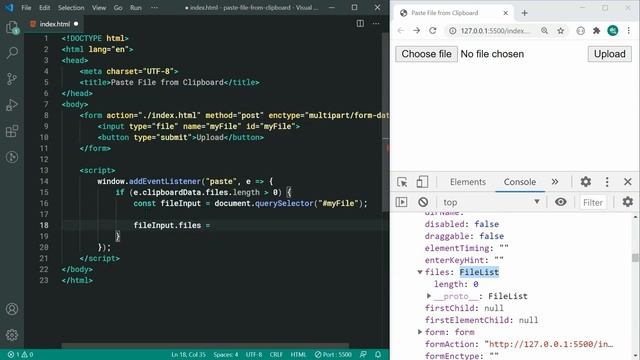This screenshot has width=640, height=360.
Task: Click the console vertical scrollbar
Action: pyautogui.click(x=635, y=258)
